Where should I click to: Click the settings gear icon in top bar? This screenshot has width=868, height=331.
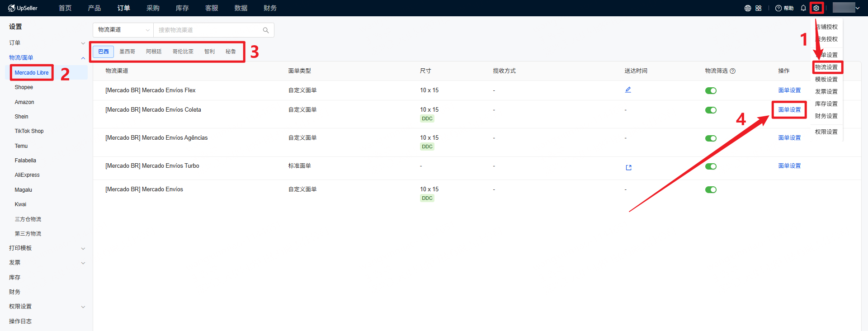pyautogui.click(x=816, y=8)
